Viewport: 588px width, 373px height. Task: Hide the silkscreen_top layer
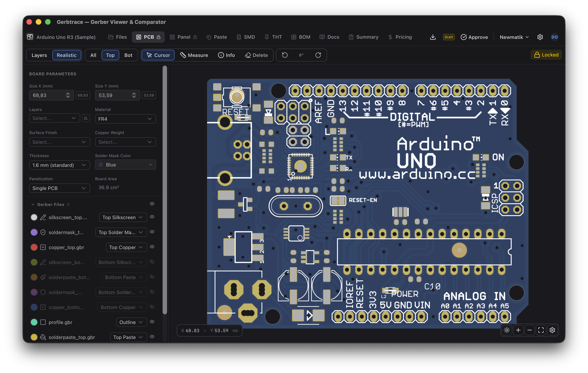click(x=152, y=217)
